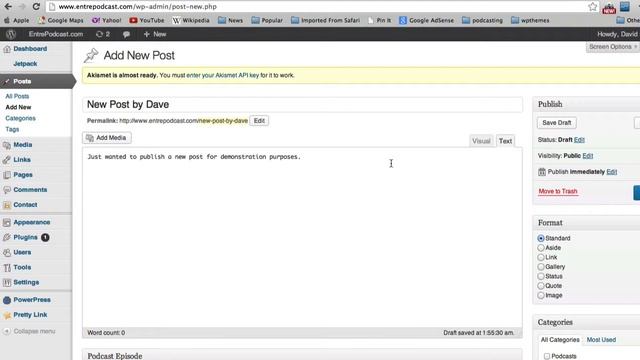Open the podcasting bookmarks folder

482,20
